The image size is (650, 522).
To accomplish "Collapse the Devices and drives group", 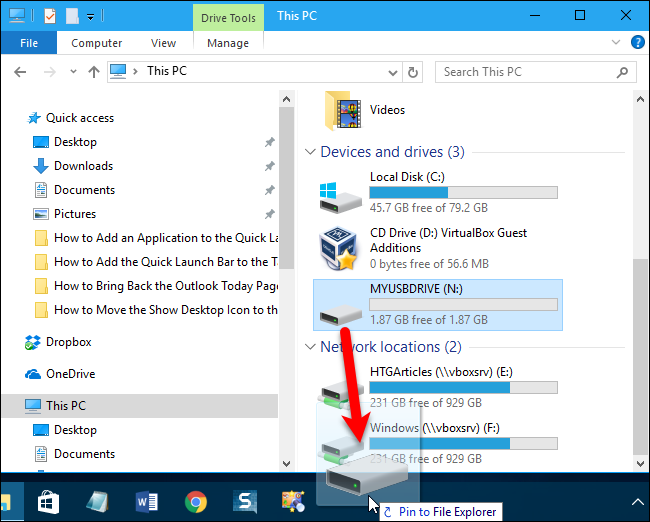I will (310, 152).
